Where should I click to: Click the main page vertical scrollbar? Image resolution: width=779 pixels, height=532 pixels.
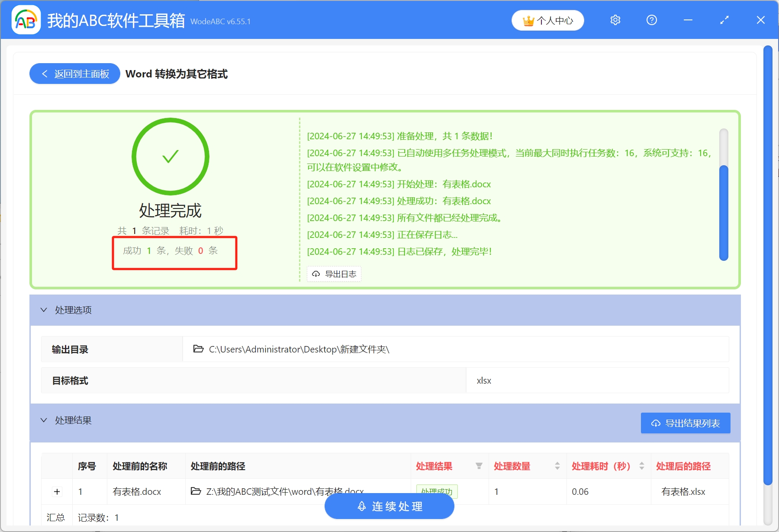(x=768, y=260)
